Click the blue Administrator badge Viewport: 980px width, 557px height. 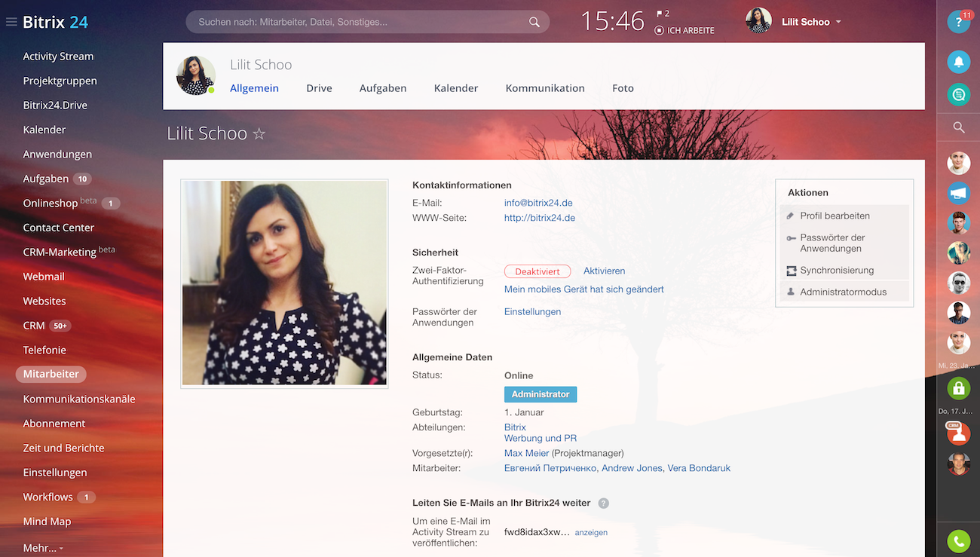pyautogui.click(x=541, y=394)
